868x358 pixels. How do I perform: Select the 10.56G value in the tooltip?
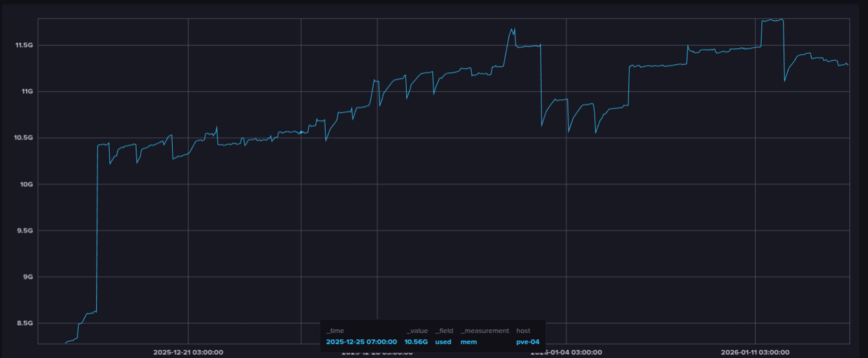click(416, 342)
